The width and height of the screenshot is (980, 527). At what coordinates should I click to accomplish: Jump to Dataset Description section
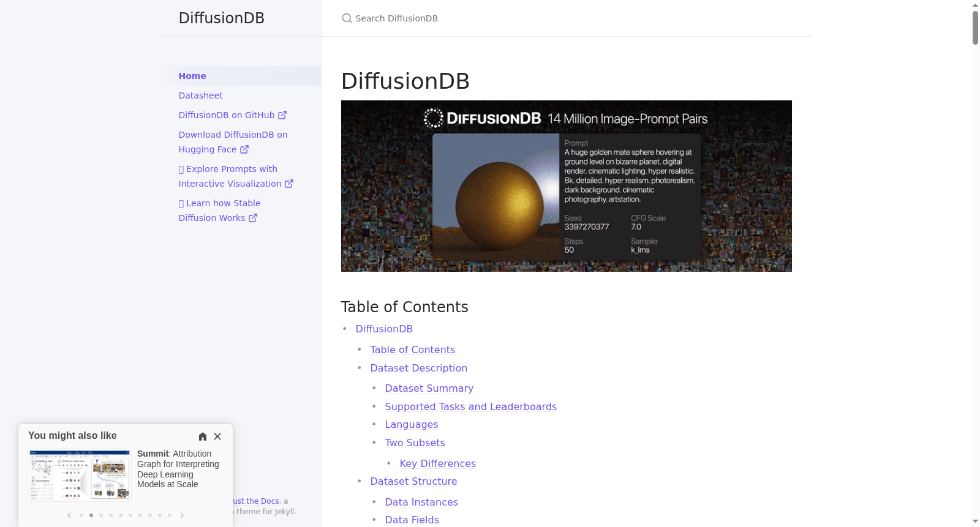pos(419,368)
